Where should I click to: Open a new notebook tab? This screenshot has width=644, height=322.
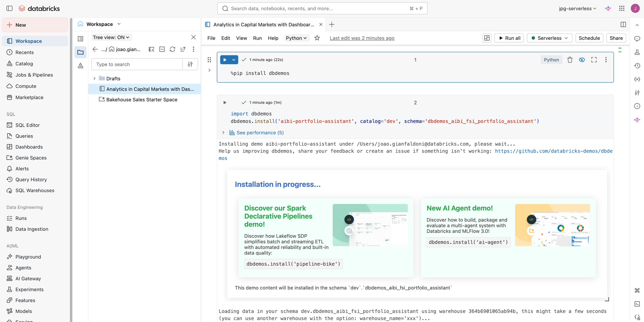pyautogui.click(x=332, y=24)
